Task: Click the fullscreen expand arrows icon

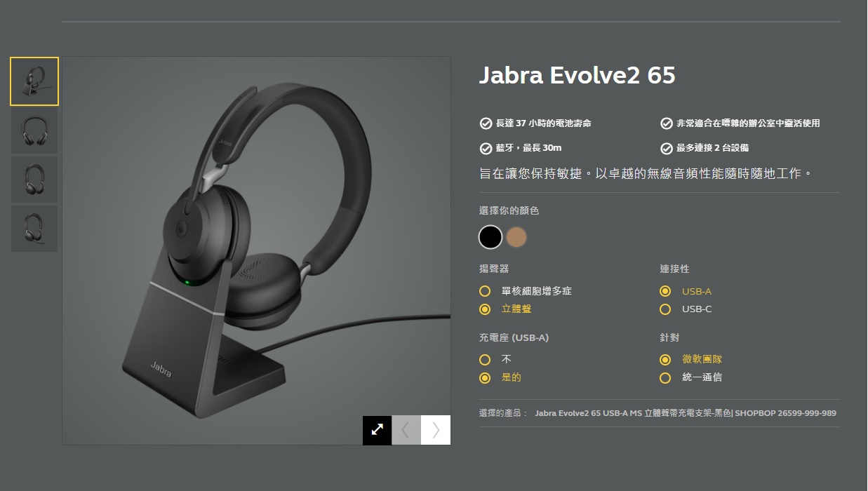Action: [x=378, y=430]
